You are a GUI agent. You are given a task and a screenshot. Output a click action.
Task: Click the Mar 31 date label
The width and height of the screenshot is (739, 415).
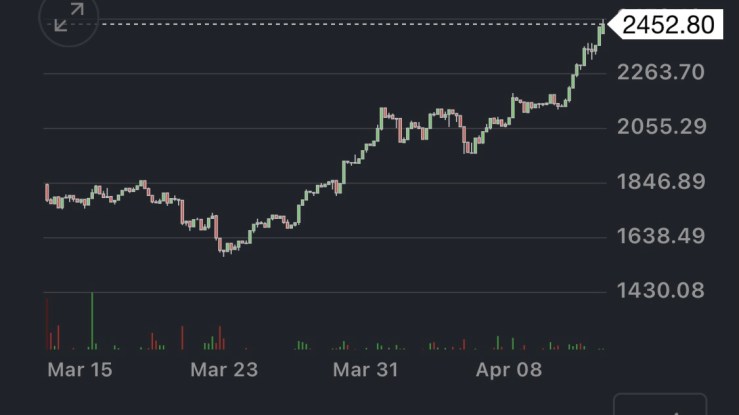pyautogui.click(x=365, y=370)
